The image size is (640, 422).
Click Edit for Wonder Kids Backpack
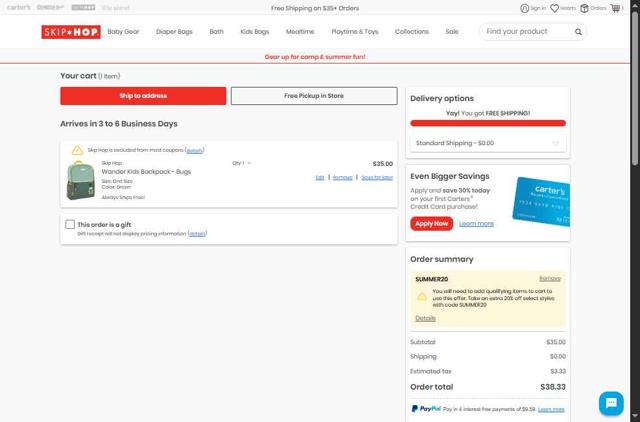click(320, 178)
